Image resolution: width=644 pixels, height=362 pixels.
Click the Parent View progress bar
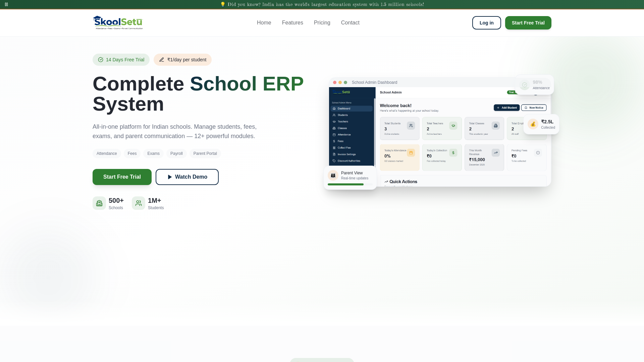pos(350,184)
